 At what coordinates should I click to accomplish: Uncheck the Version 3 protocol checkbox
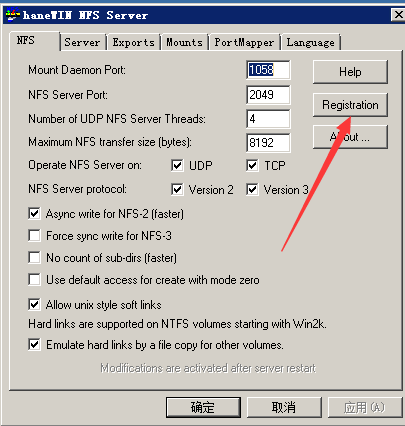tap(252, 189)
